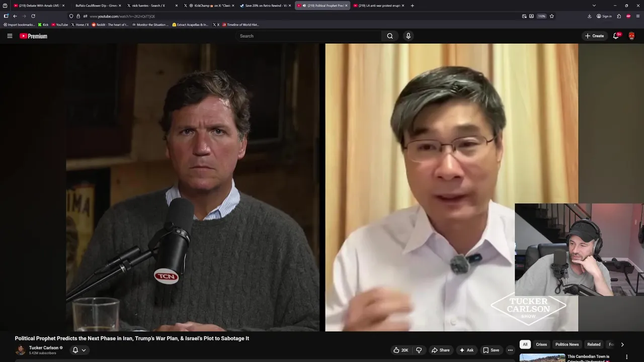This screenshot has height=362, width=644.
Task: Open options for This Cambodian Town video
Action: (x=626, y=357)
